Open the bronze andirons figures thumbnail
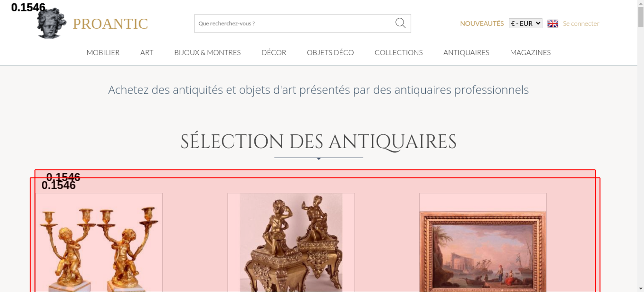Screen dimensions: 644x292 point(291,242)
